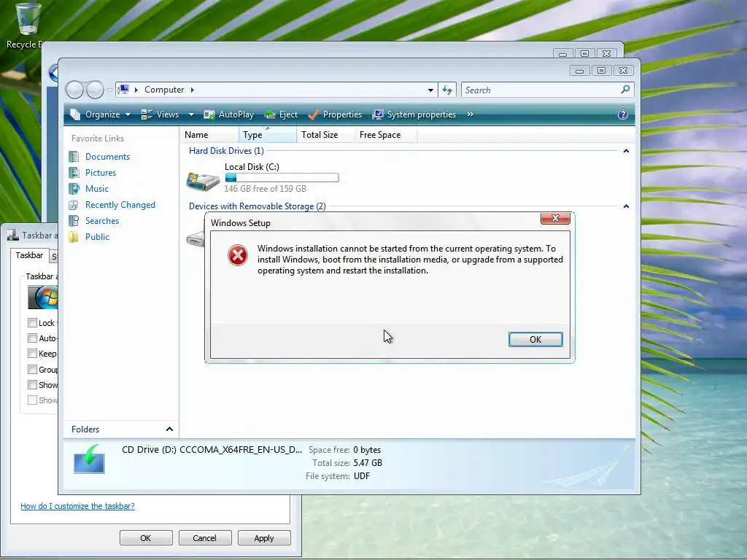Open Explorer help question mark icon
This screenshot has height=560, width=747.
click(x=623, y=114)
